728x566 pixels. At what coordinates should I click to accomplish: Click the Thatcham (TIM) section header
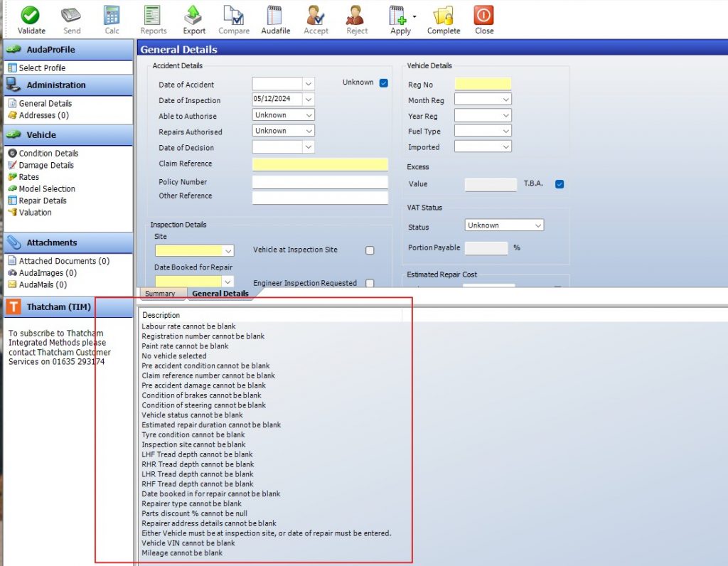[x=68, y=307]
